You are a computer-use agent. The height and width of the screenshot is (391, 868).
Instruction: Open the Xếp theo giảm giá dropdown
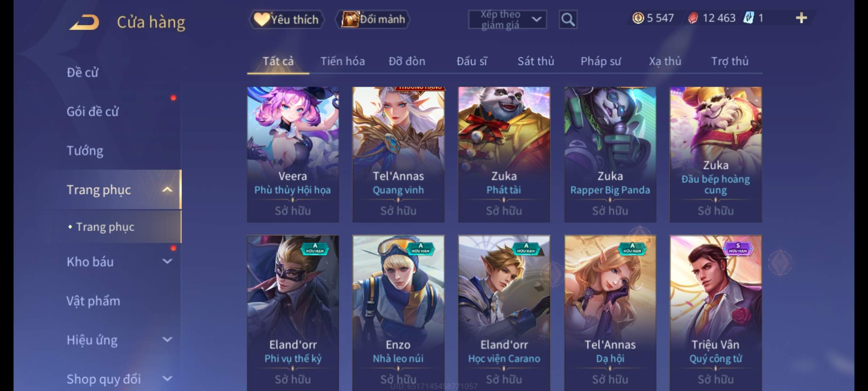coord(507,20)
